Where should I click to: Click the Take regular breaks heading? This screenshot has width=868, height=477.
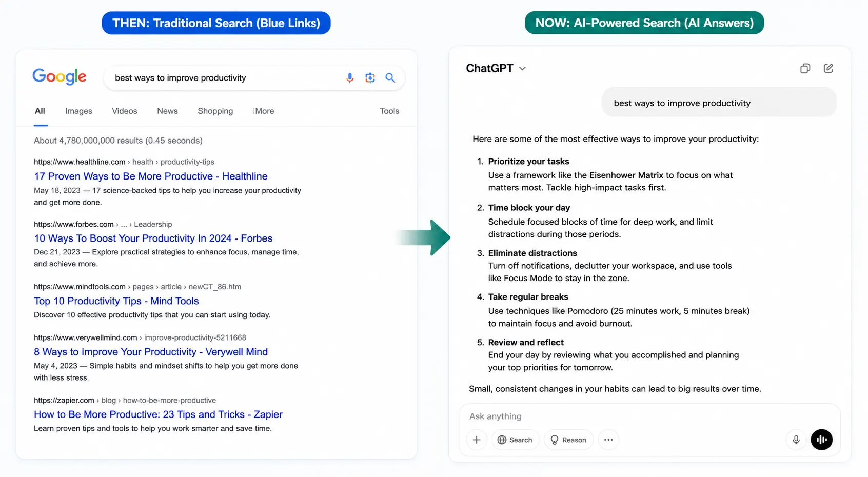click(x=528, y=296)
